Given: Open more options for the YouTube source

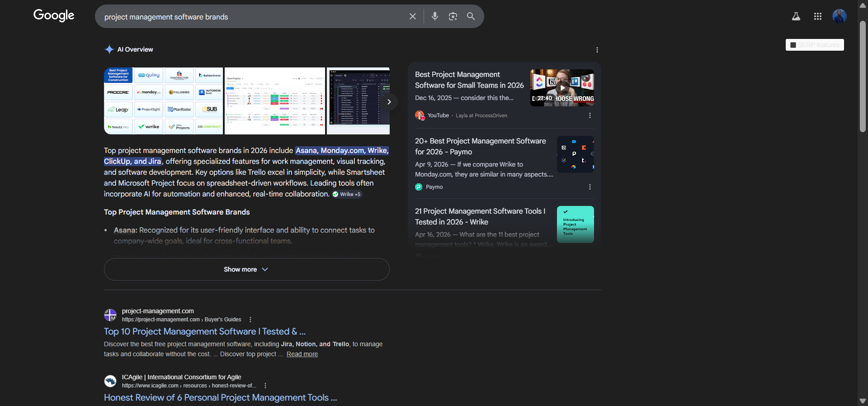Looking at the screenshot, I should point(590,115).
